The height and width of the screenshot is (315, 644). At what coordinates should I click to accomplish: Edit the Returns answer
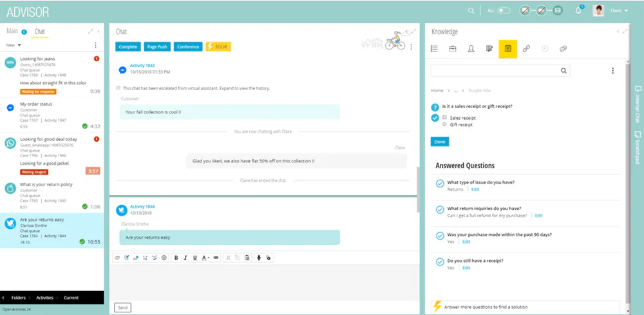[x=475, y=189]
